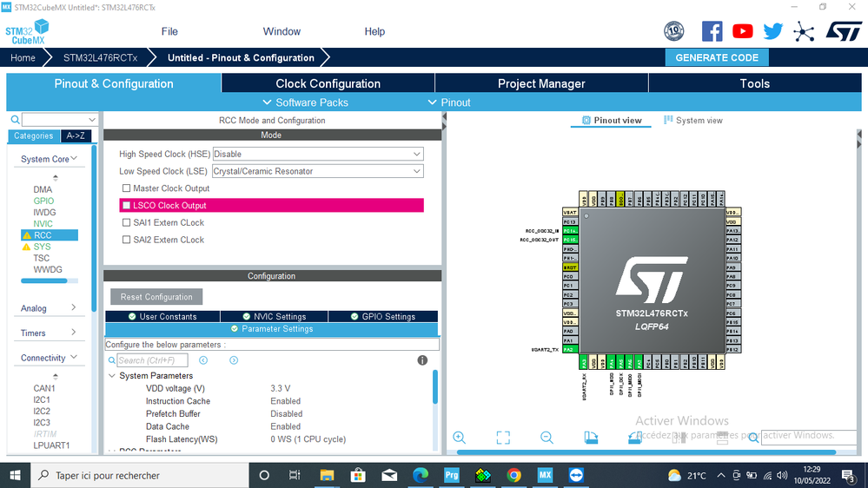
Task: Open the Pinout dropdown menu
Action: (x=449, y=102)
